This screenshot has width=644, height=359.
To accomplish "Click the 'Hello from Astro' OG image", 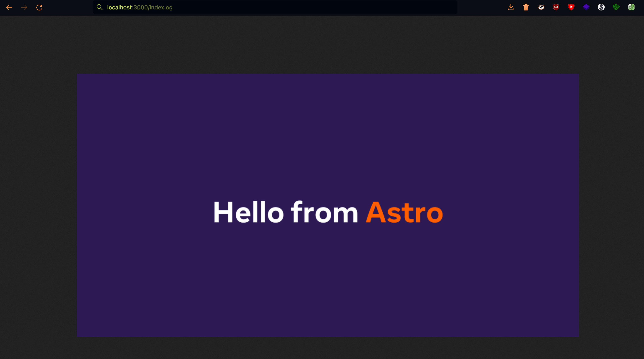I will tap(328, 205).
